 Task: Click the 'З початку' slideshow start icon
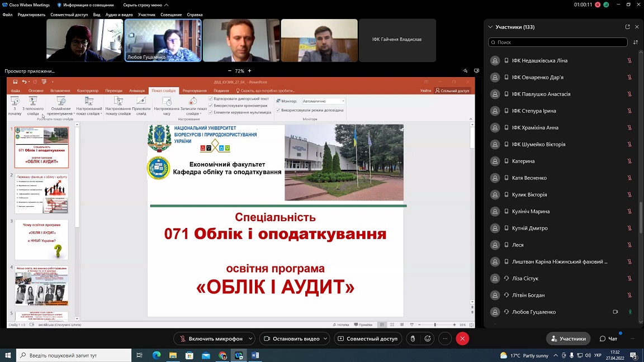pyautogui.click(x=15, y=101)
